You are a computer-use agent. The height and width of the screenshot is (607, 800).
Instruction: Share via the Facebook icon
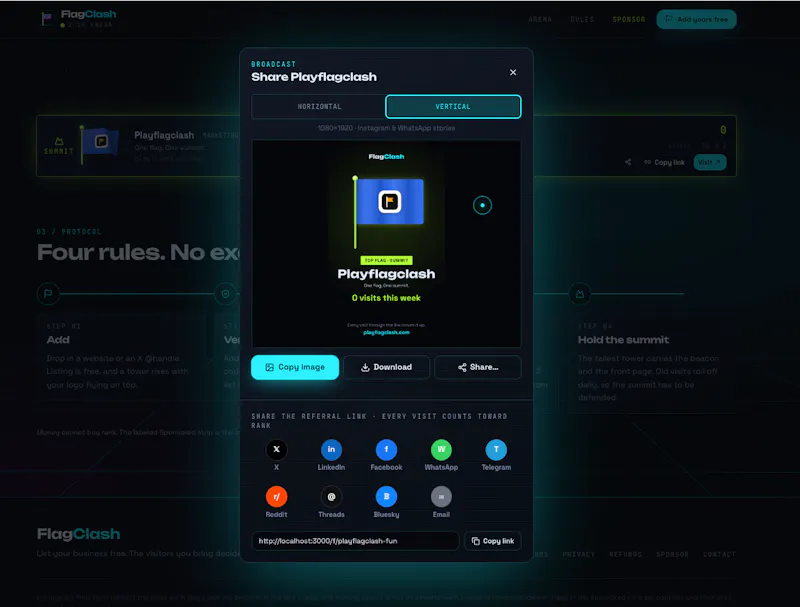pyautogui.click(x=386, y=449)
